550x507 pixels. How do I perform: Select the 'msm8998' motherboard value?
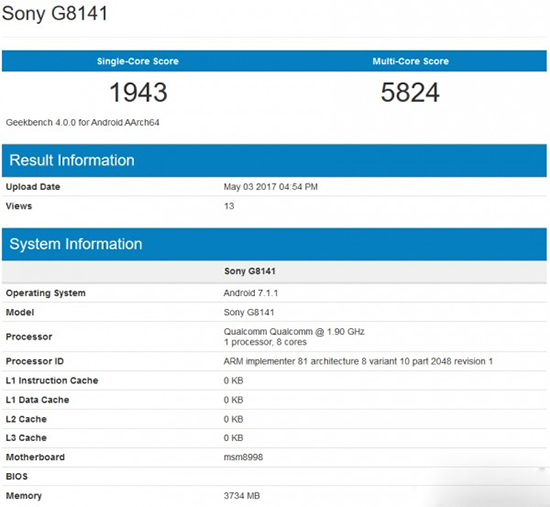click(x=243, y=457)
